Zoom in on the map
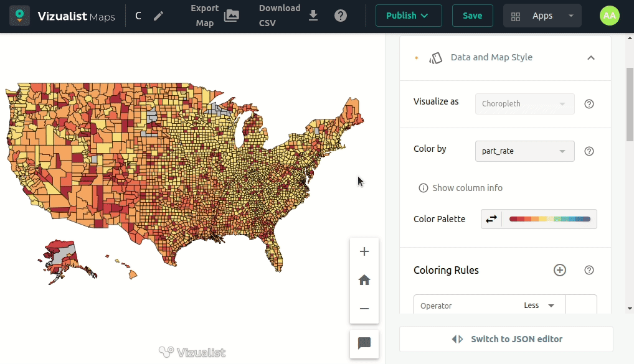This screenshot has height=364, width=634. [x=364, y=251]
